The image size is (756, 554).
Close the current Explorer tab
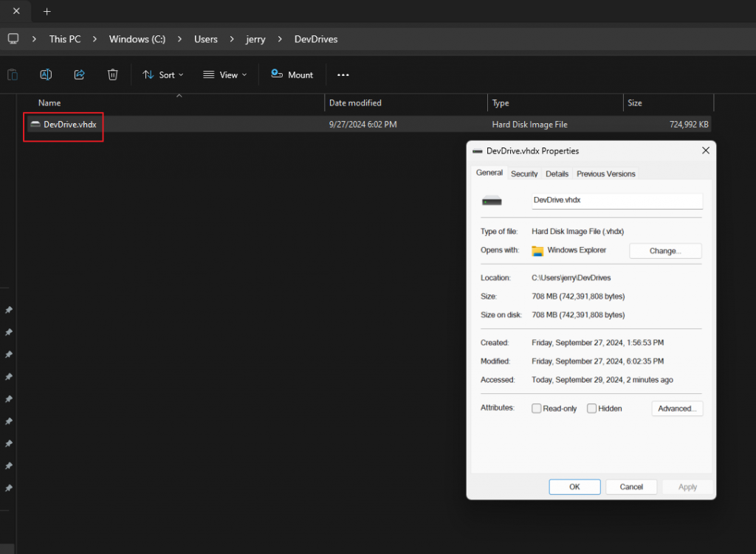pyautogui.click(x=16, y=11)
